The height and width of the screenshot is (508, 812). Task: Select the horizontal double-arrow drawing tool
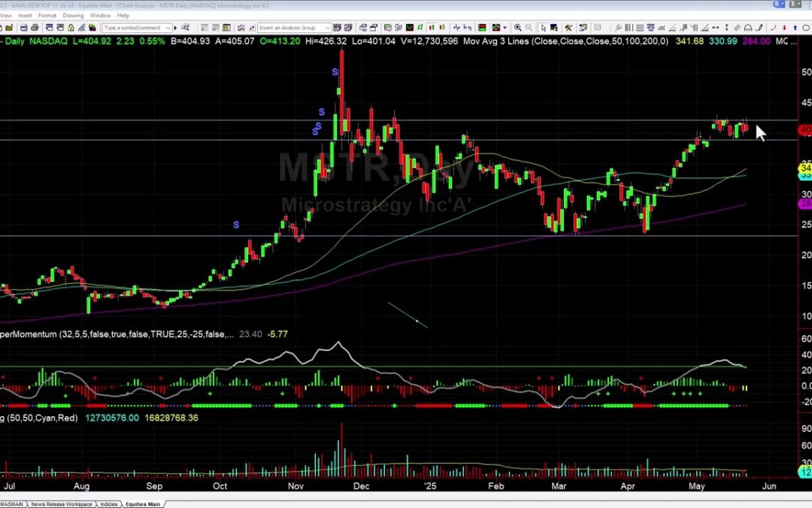click(715, 28)
